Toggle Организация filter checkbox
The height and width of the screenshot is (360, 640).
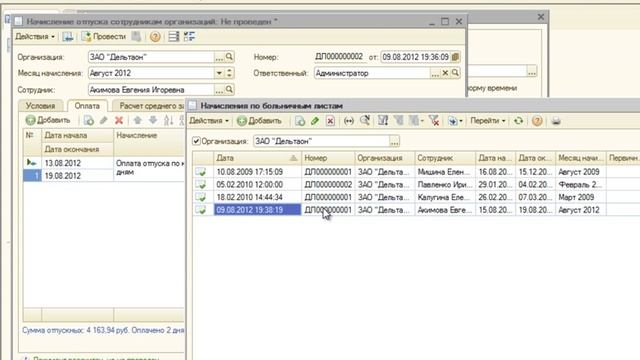click(x=196, y=141)
